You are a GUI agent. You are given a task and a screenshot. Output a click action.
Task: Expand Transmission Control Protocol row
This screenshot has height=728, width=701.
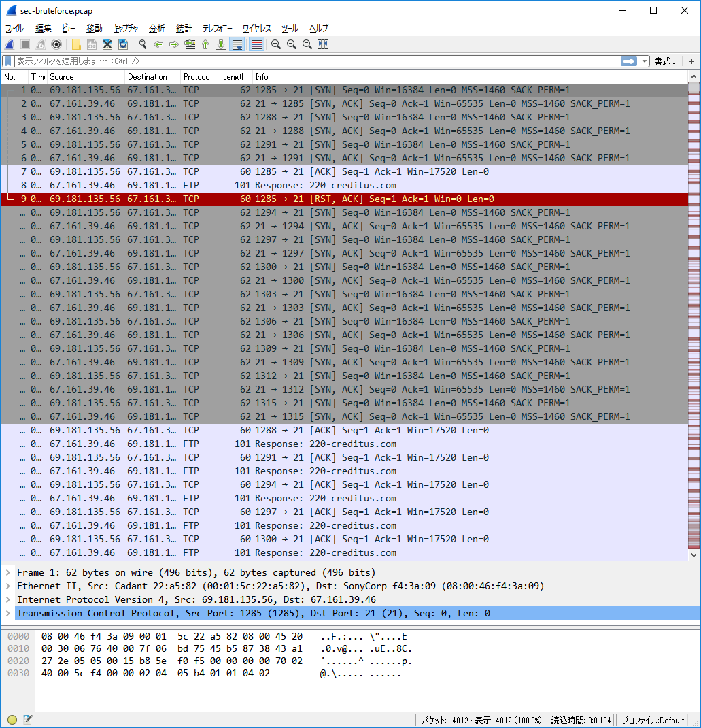[8, 613]
